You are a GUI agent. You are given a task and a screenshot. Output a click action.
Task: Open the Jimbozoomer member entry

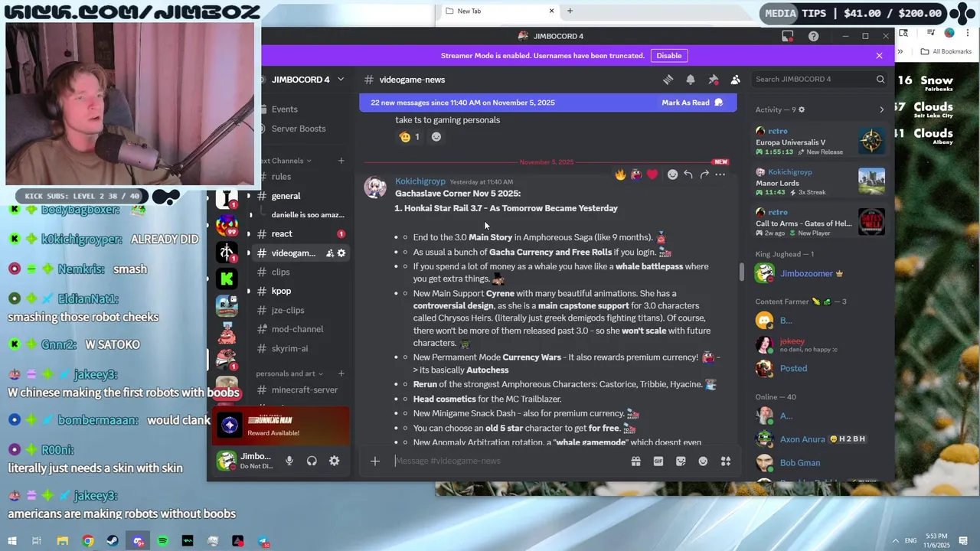point(820,273)
